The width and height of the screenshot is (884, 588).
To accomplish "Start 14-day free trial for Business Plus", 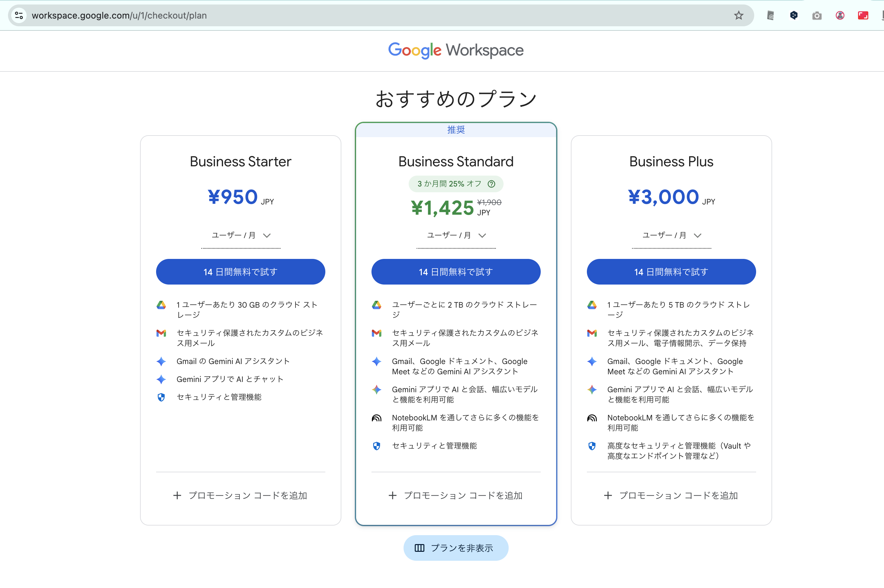I will tap(671, 272).
